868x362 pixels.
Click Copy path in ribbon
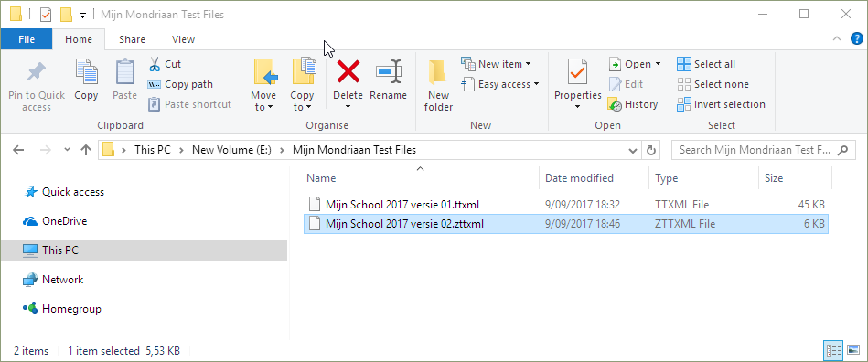pyautogui.click(x=180, y=84)
